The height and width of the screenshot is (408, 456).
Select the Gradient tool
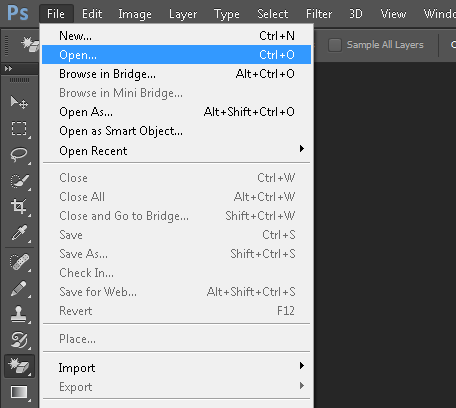(19, 392)
